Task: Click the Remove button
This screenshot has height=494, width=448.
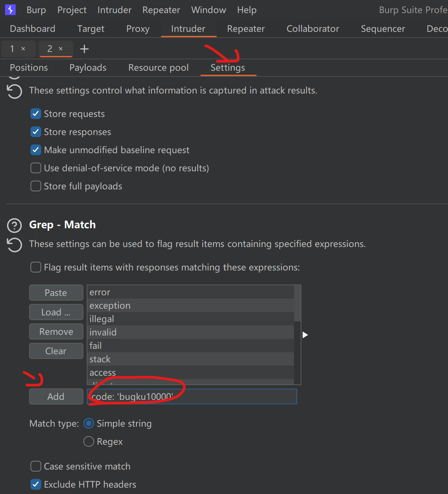Action: pos(56,332)
